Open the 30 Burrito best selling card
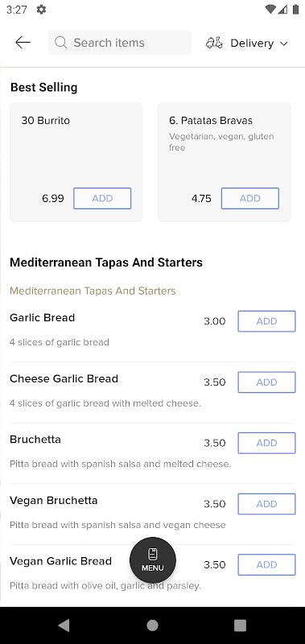 pyautogui.click(x=76, y=162)
